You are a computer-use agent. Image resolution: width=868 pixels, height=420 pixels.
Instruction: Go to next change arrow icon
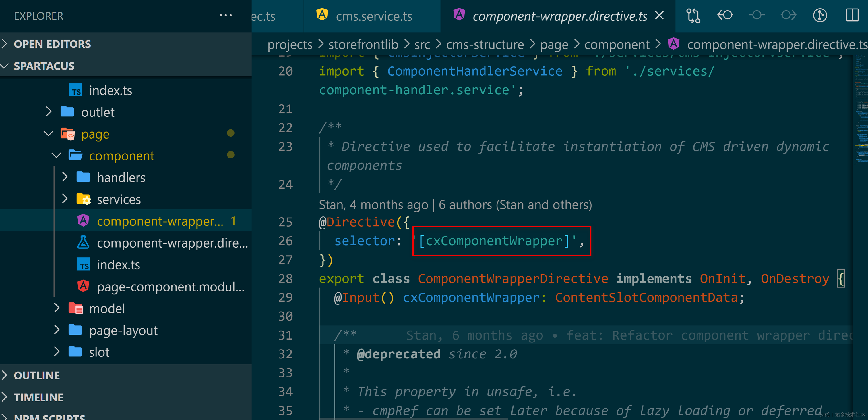tap(788, 15)
